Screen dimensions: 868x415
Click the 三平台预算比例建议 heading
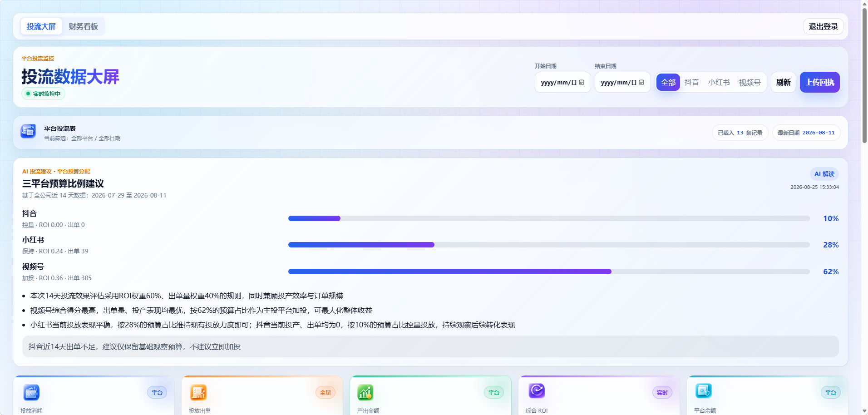tap(63, 183)
